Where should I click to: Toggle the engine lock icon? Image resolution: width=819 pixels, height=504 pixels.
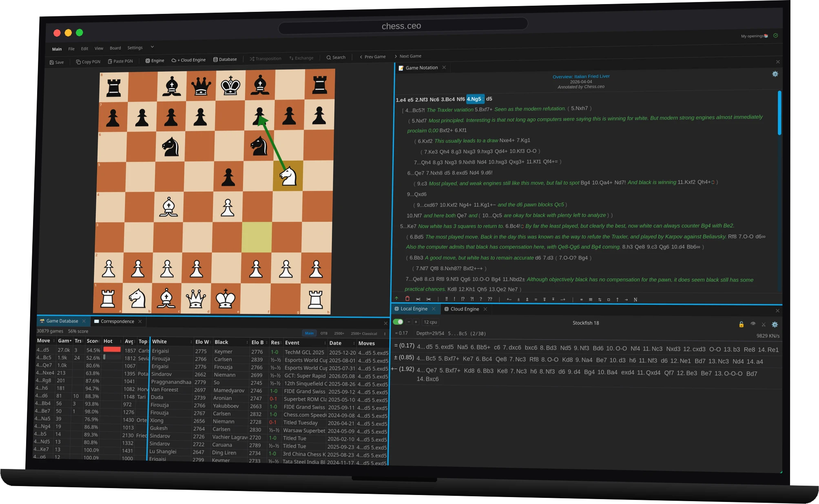tap(741, 324)
